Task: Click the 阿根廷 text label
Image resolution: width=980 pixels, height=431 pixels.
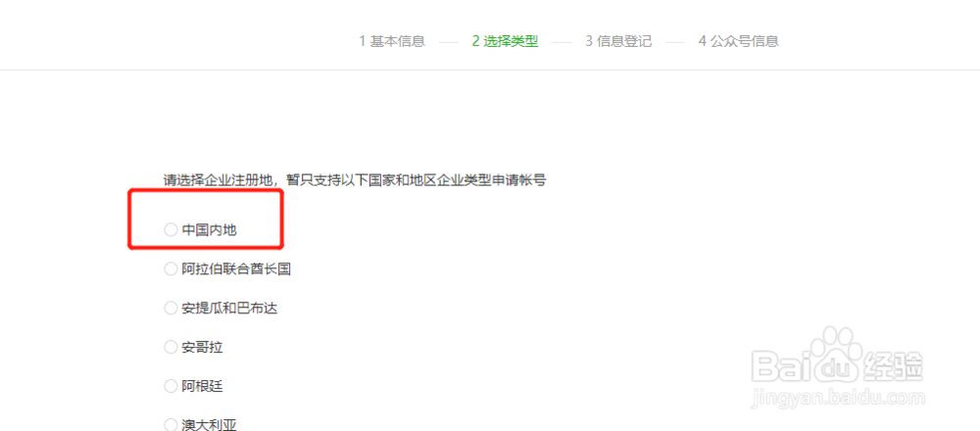Action: pyautogui.click(x=203, y=386)
